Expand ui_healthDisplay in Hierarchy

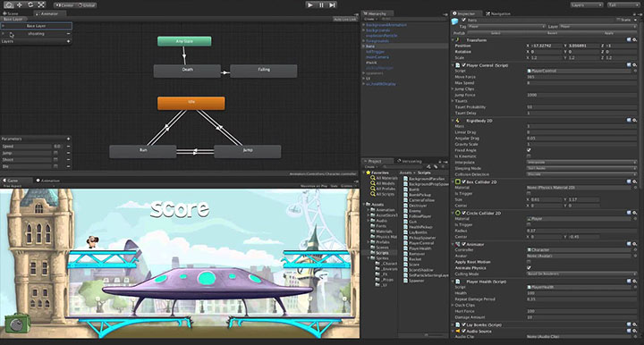(x=363, y=84)
